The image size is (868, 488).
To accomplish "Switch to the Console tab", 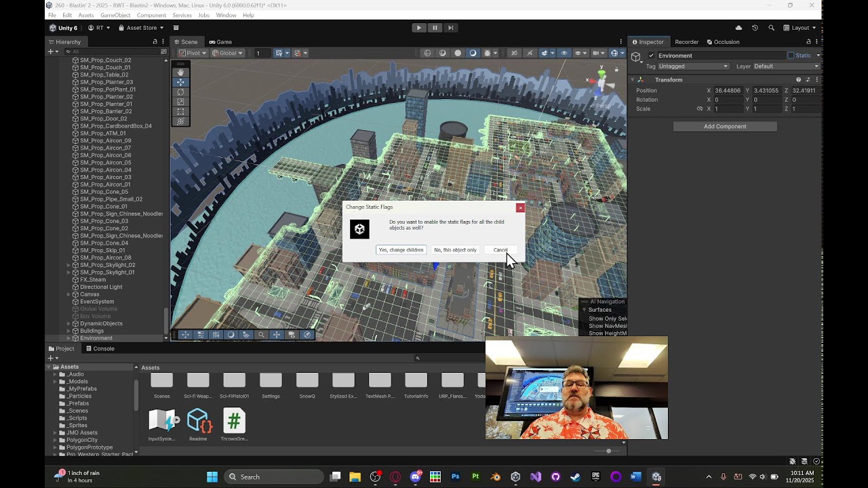I will point(100,348).
